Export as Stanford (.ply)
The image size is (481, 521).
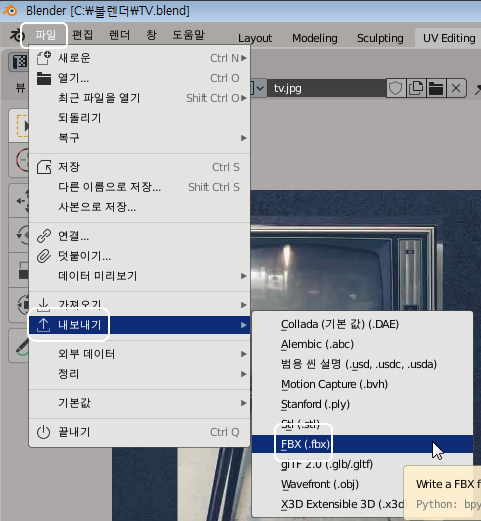point(362,404)
